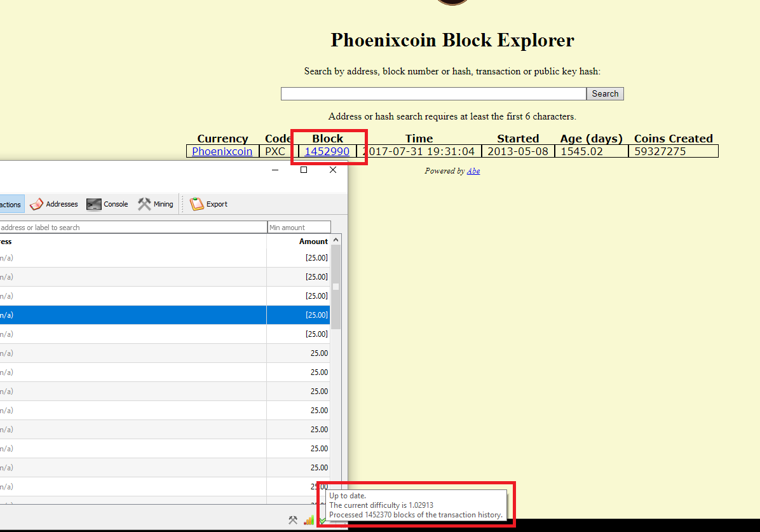760x532 pixels.
Task: Click the address or label search field
Action: pos(133,228)
